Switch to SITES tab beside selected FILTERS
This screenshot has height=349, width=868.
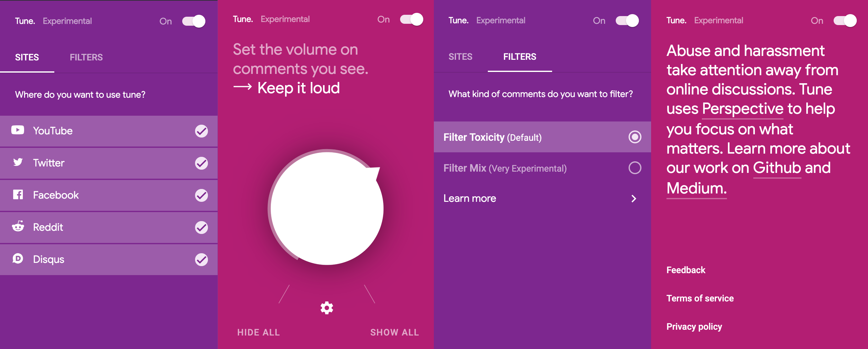click(460, 57)
